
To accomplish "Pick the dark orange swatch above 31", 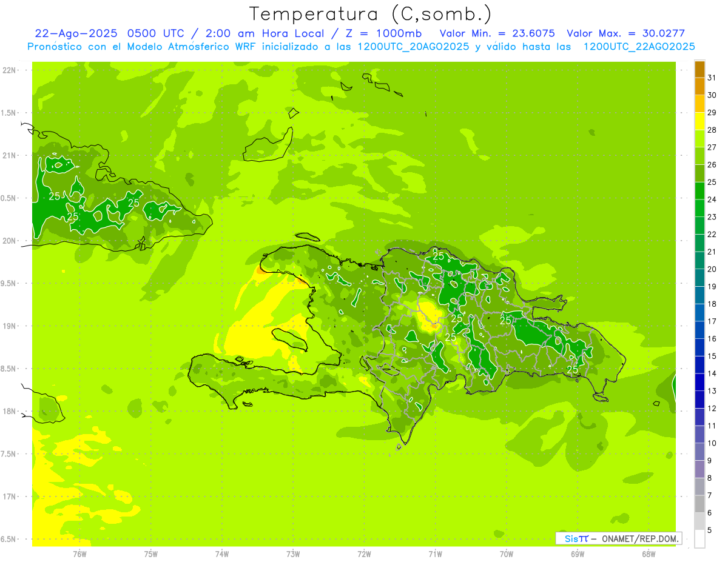I will pyautogui.click(x=699, y=69).
